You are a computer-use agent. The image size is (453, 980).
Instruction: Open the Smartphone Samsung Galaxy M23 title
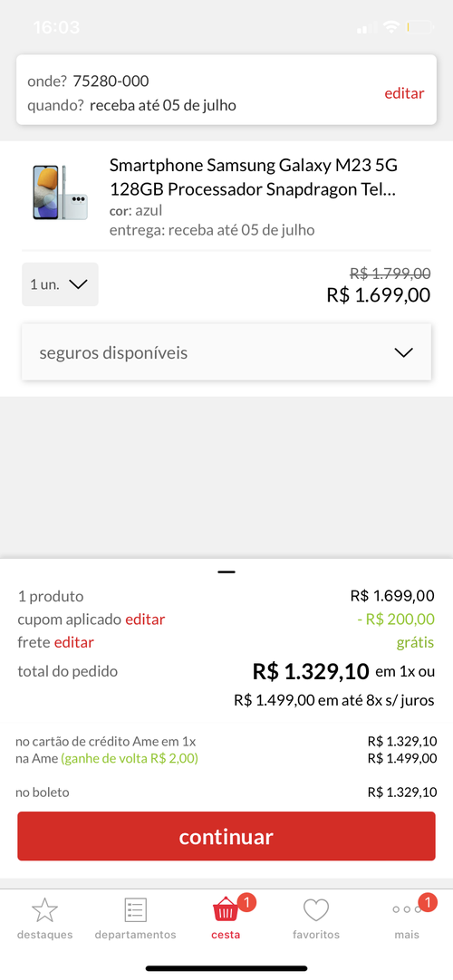click(x=254, y=177)
